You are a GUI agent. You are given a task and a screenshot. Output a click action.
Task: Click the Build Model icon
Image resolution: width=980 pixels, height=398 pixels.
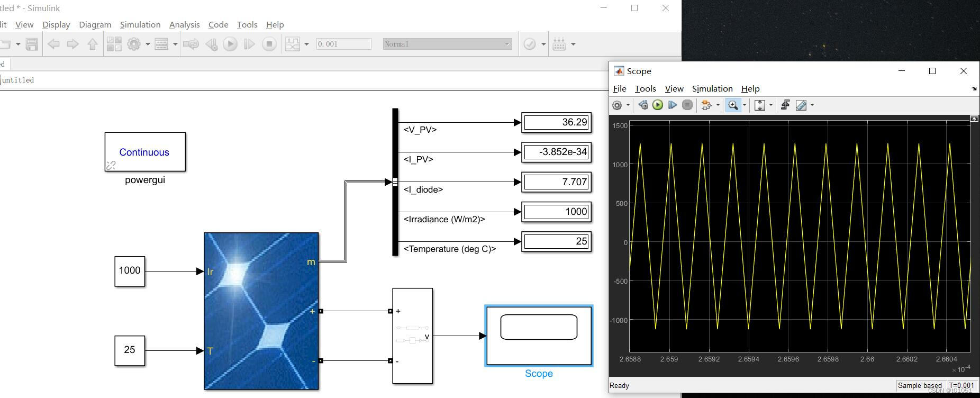point(559,44)
